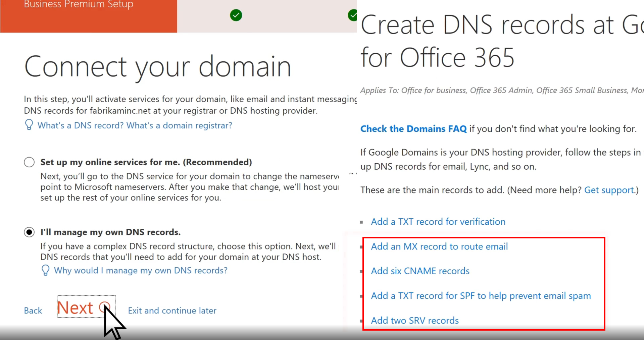Click 'Exit and continue later' link

[x=172, y=310]
